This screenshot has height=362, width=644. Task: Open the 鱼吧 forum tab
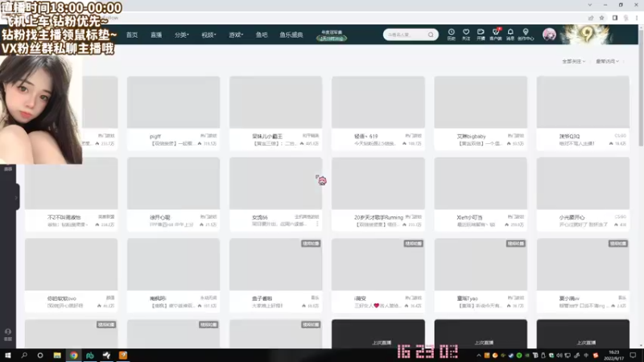point(262,35)
